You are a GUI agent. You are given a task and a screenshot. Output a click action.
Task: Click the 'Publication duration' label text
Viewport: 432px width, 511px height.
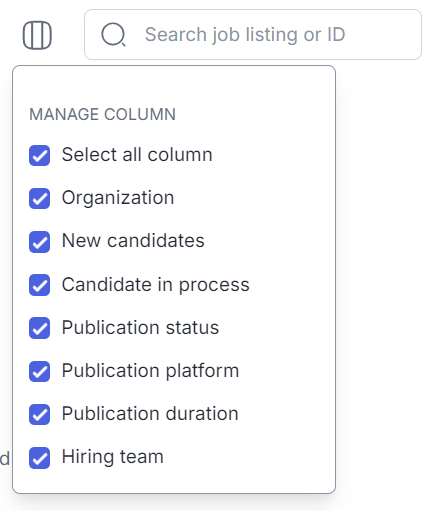(150, 414)
